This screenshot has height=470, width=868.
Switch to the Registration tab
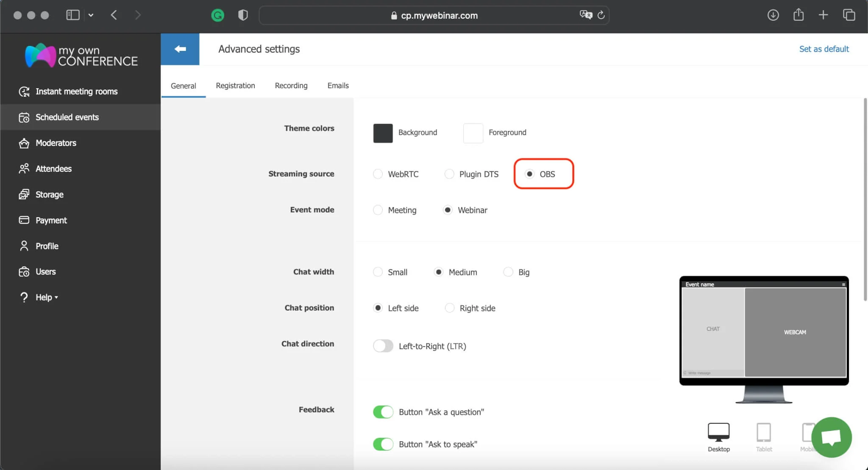coord(235,86)
